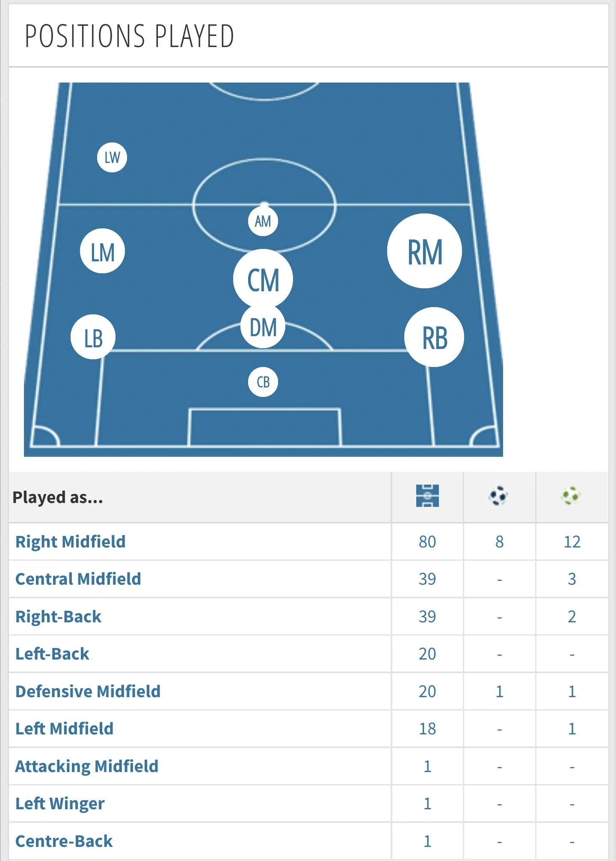Click the green football assists icon
Image resolution: width=616 pixels, height=861 pixels.
click(x=571, y=496)
